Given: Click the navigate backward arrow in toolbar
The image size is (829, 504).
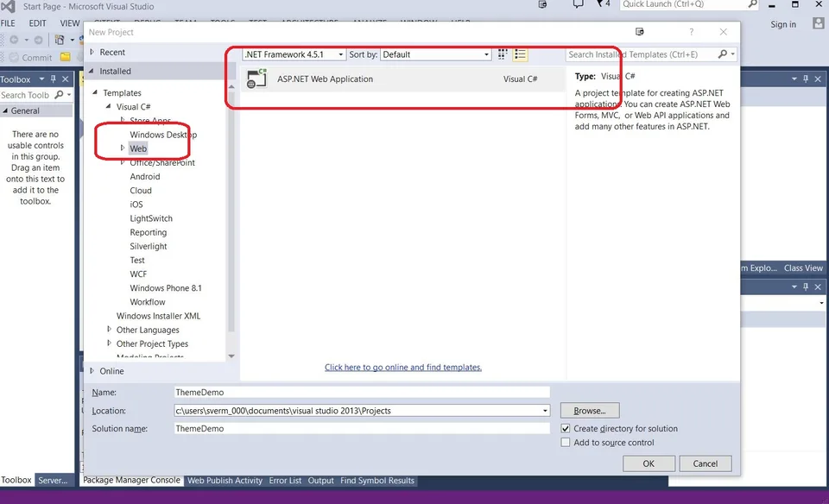Looking at the screenshot, I should coord(15,40).
